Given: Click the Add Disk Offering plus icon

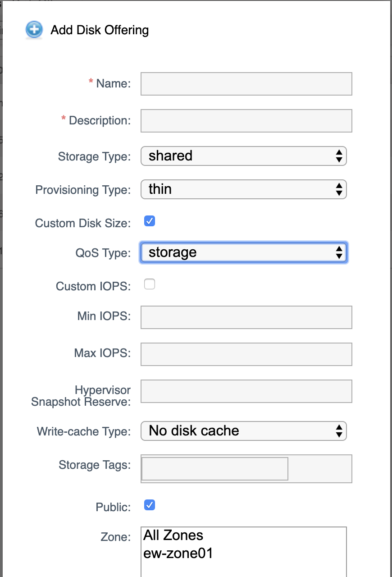Looking at the screenshot, I should pos(34,30).
